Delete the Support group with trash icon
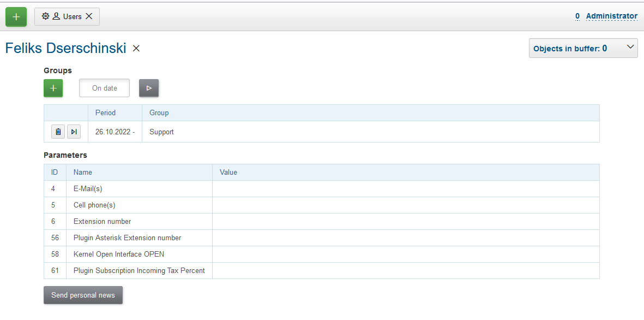 point(58,132)
